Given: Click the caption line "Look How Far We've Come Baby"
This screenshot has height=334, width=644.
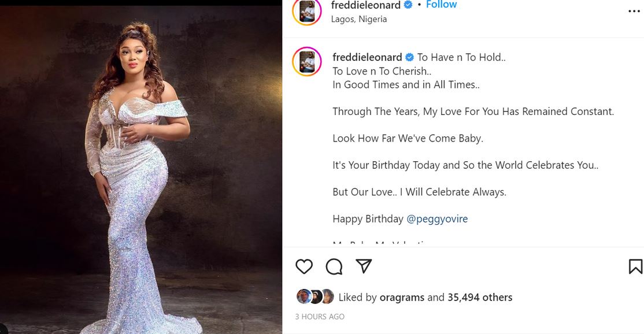Looking at the screenshot, I should tap(408, 139).
